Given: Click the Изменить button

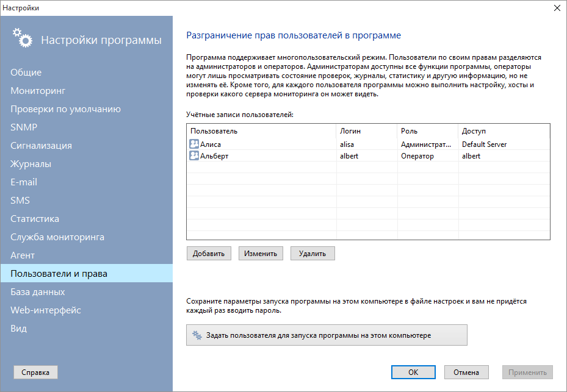Looking at the screenshot, I should (261, 253).
